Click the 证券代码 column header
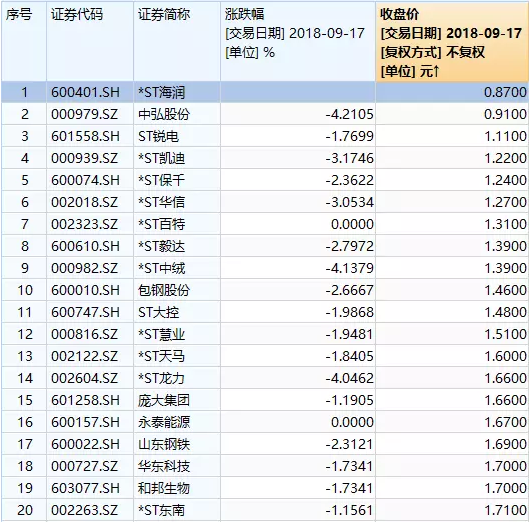Image resolution: width=529 pixels, height=522 pixels. point(90,42)
